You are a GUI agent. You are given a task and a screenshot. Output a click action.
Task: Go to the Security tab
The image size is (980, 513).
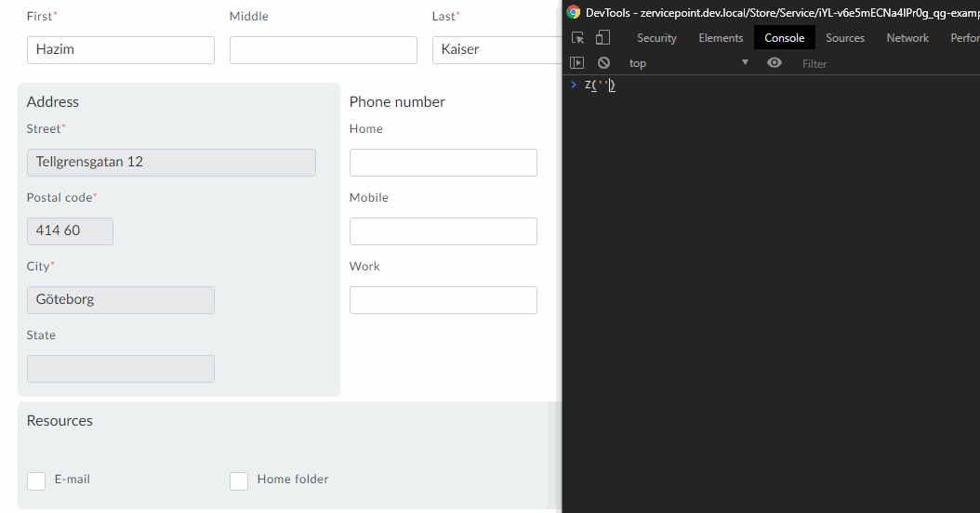[x=656, y=38]
